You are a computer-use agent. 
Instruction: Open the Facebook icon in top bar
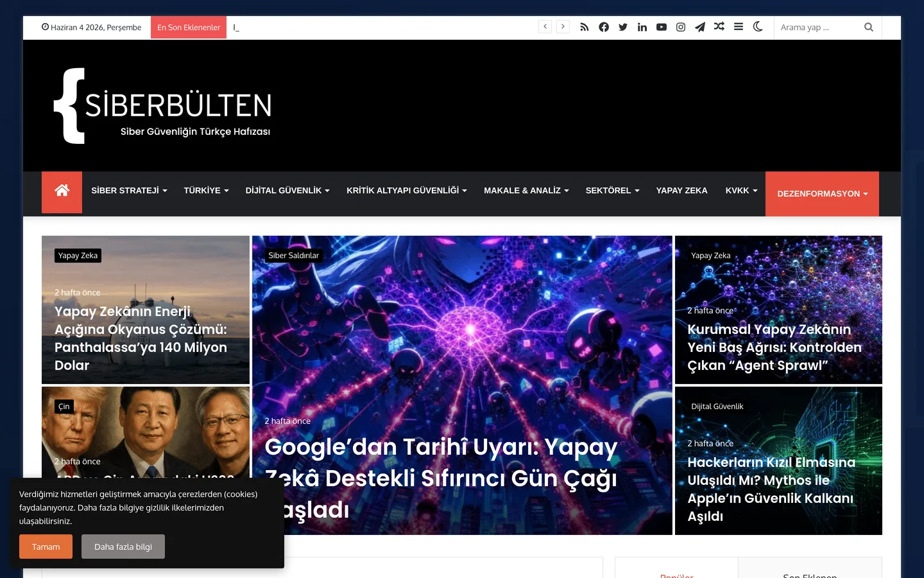[604, 27]
